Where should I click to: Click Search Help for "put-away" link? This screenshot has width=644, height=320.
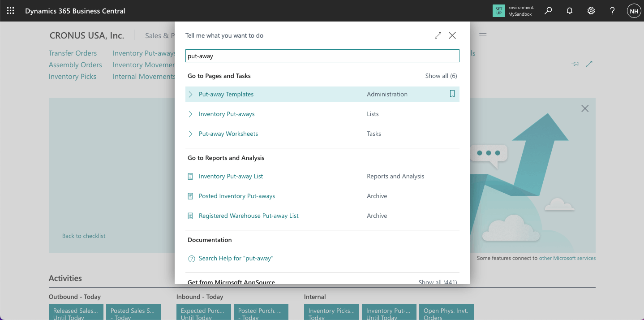pyautogui.click(x=236, y=258)
